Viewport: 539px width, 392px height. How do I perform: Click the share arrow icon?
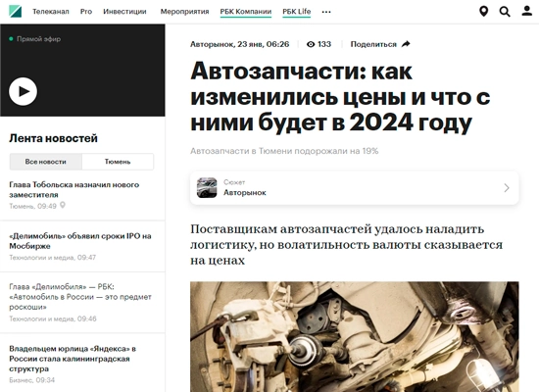pos(406,44)
